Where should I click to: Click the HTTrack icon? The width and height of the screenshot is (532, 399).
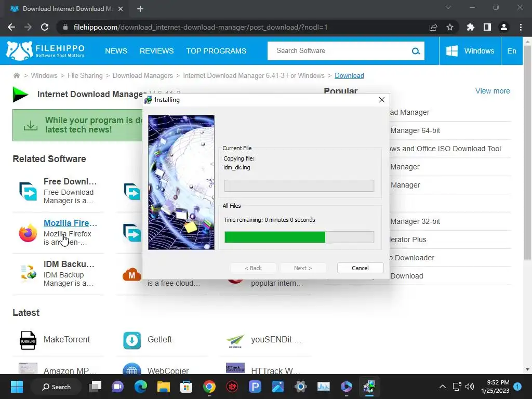(x=235, y=368)
